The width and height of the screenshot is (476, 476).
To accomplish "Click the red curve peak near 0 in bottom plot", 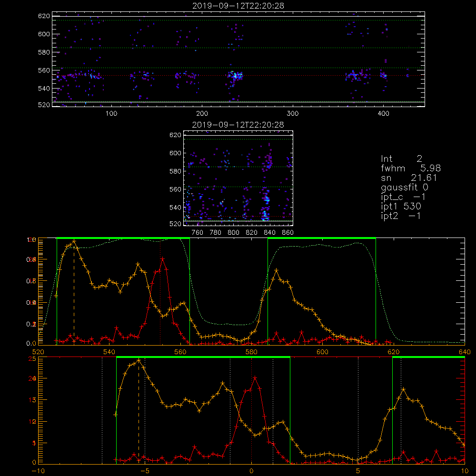I will (255, 378).
